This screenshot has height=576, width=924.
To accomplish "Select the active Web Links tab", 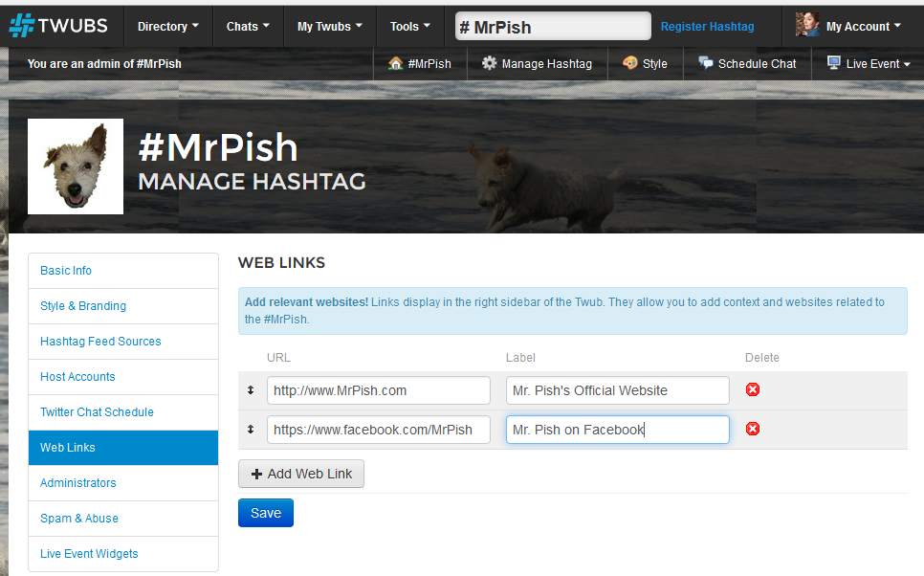I will tap(123, 448).
